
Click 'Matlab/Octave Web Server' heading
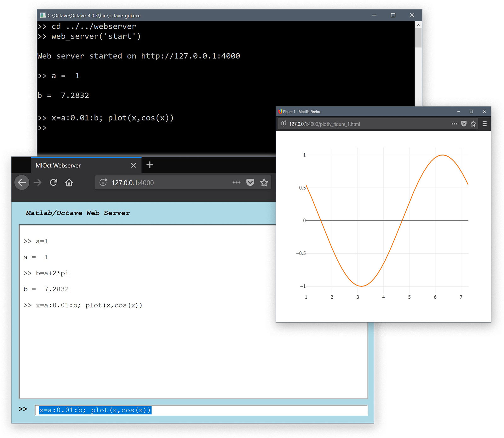78,213
